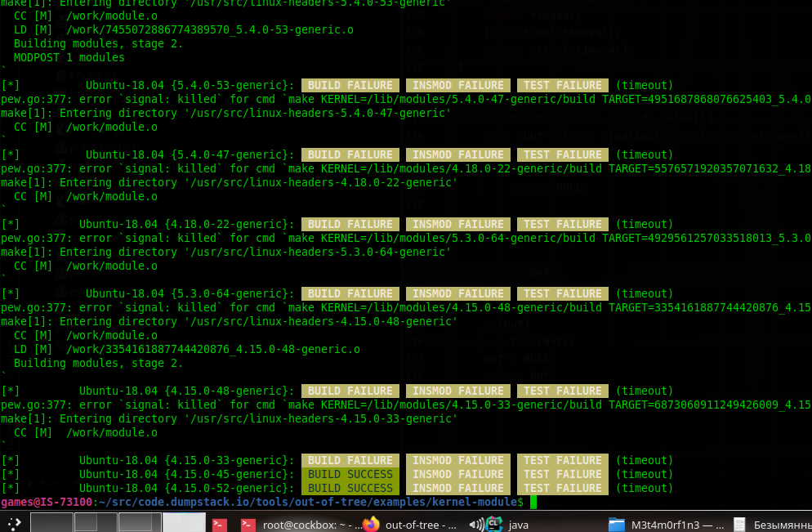Click the 'Ubuntu-18.04 {4.15.0-45-generic}:' label

186,474
